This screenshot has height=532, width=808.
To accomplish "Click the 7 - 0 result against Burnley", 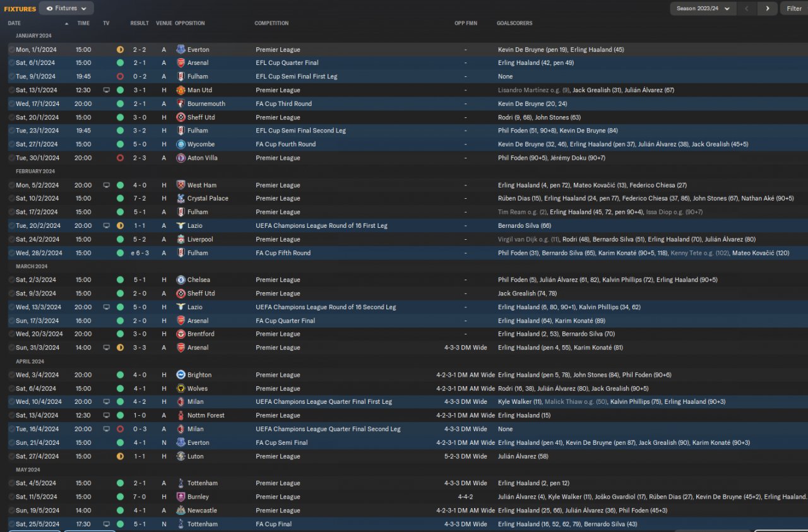I will pyautogui.click(x=140, y=497).
